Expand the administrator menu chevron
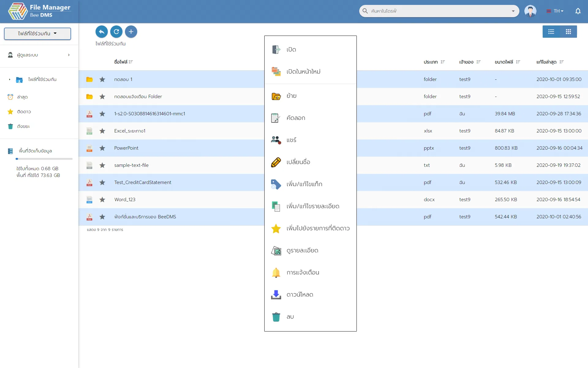This screenshot has width=588, height=368. 69,55
